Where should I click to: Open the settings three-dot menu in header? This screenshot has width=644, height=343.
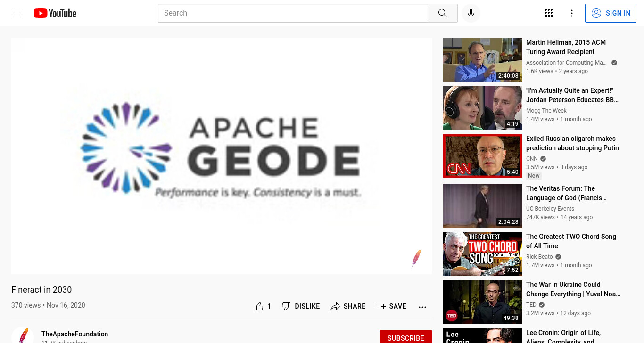tap(572, 13)
